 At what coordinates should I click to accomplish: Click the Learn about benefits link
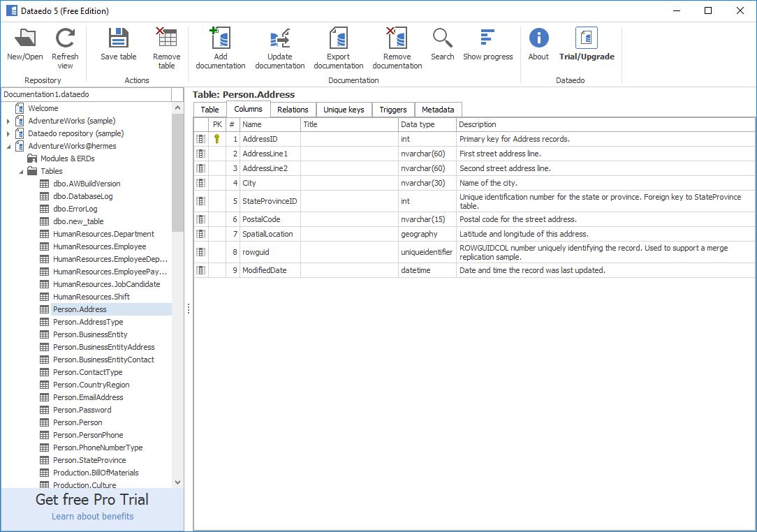click(92, 517)
